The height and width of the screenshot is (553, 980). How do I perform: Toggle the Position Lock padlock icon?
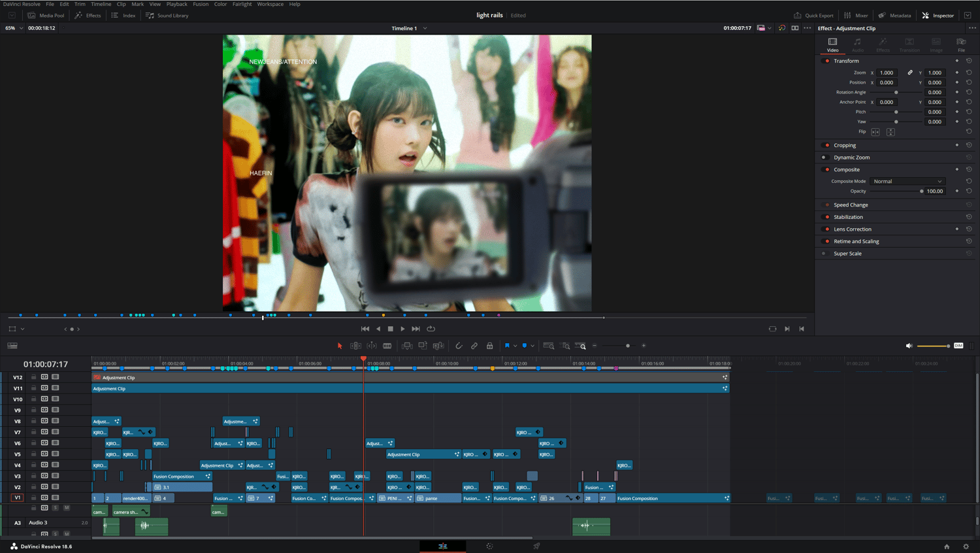(x=489, y=346)
